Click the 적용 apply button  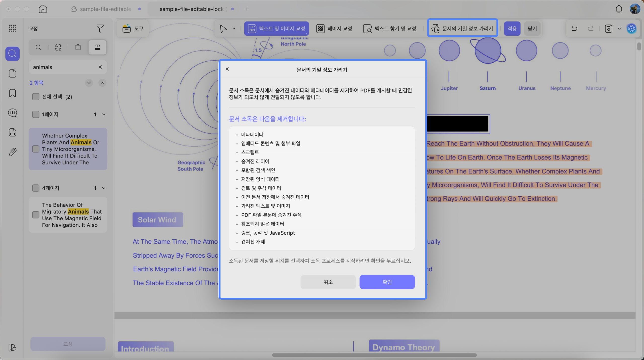tap(512, 28)
